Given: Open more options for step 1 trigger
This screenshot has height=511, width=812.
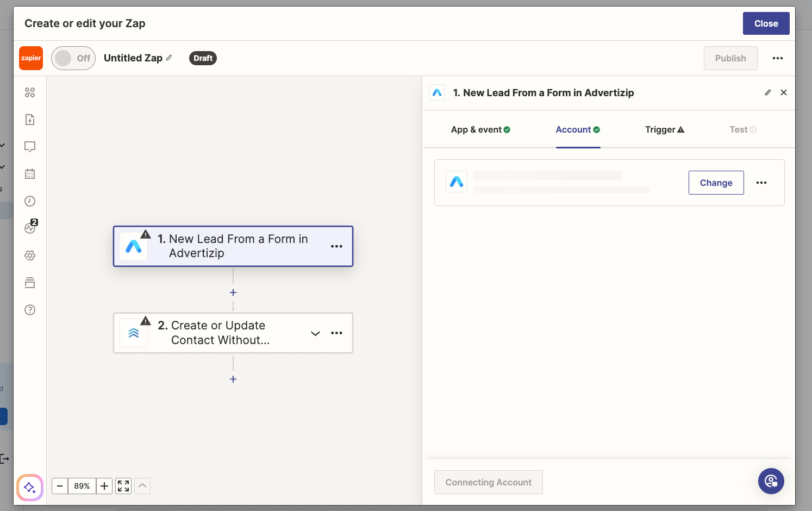Looking at the screenshot, I should [x=336, y=246].
